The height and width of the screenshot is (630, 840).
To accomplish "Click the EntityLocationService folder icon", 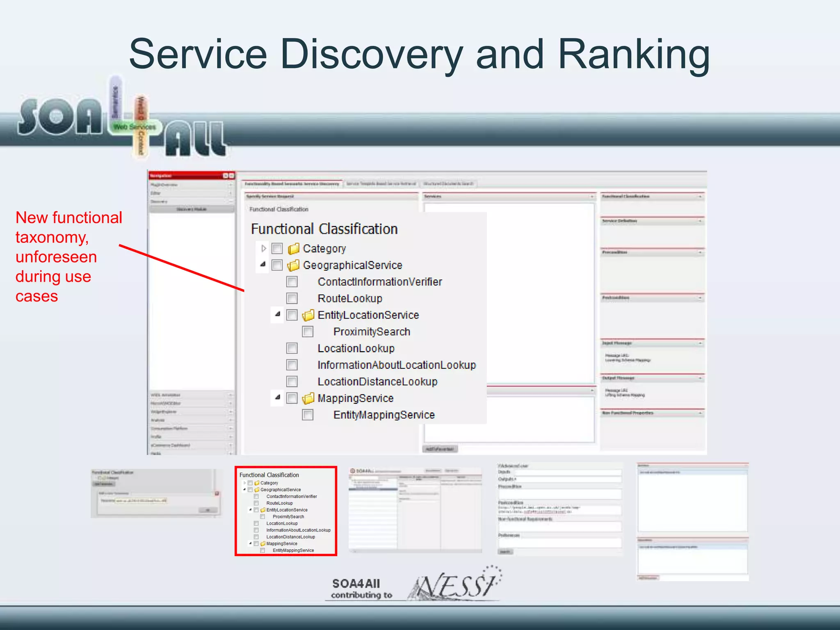I will (308, 315).
